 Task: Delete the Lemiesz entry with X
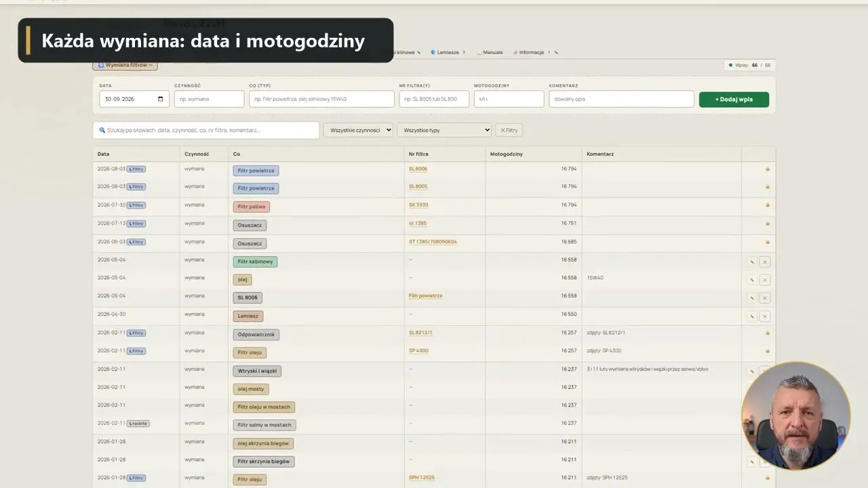[765, 317]
